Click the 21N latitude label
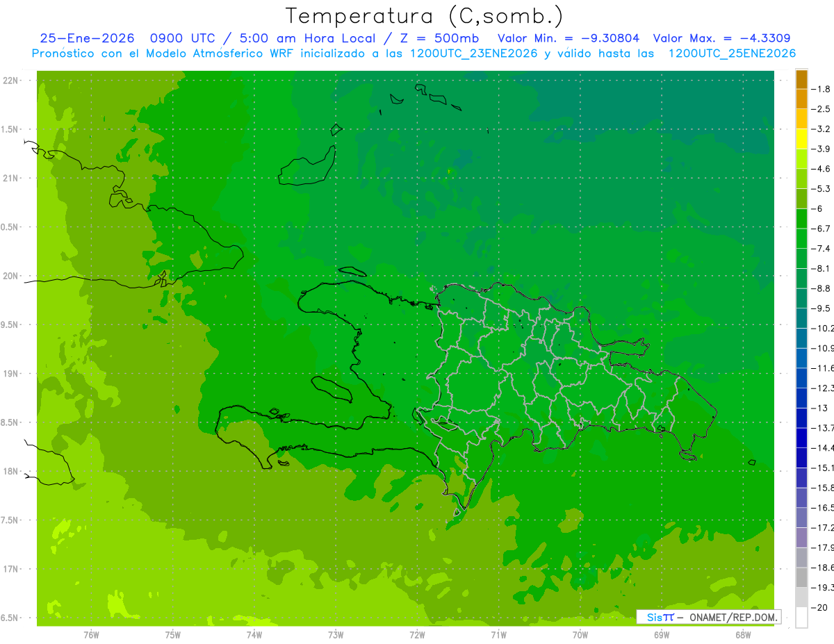Screen dimensions: 834x644 tap(11, 179)
